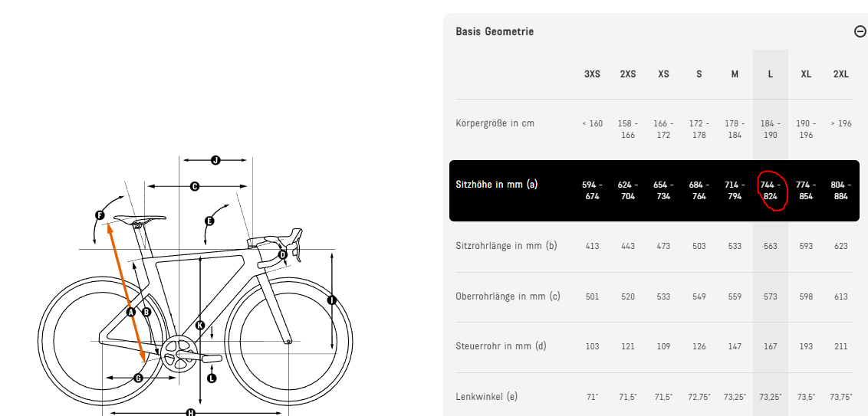Viewport: 868px width, 416px height.
Task: Select the 3XS size column header
Action: (x=592, y=74)
